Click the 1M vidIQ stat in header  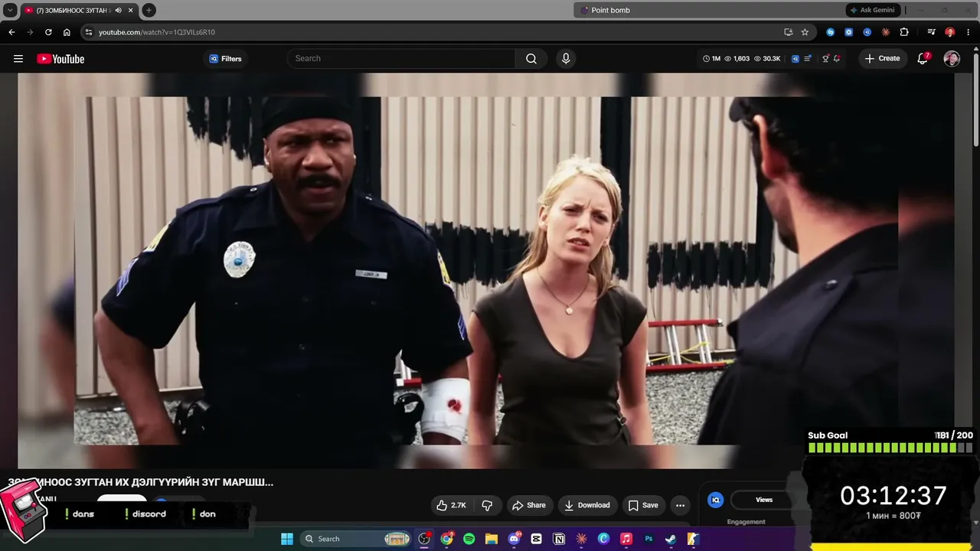coord(712,59)
